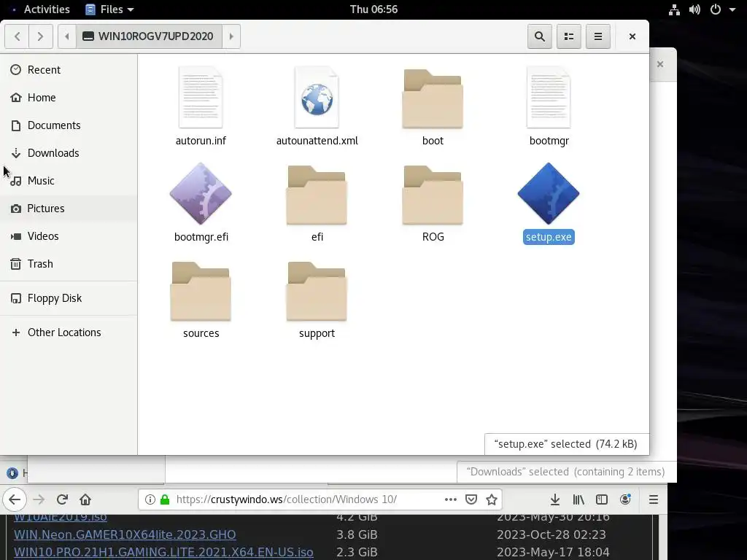Viewport: 747px width, 560px height.
Task: Show site info in Firefox address bar
Action: tap(150, 499)
